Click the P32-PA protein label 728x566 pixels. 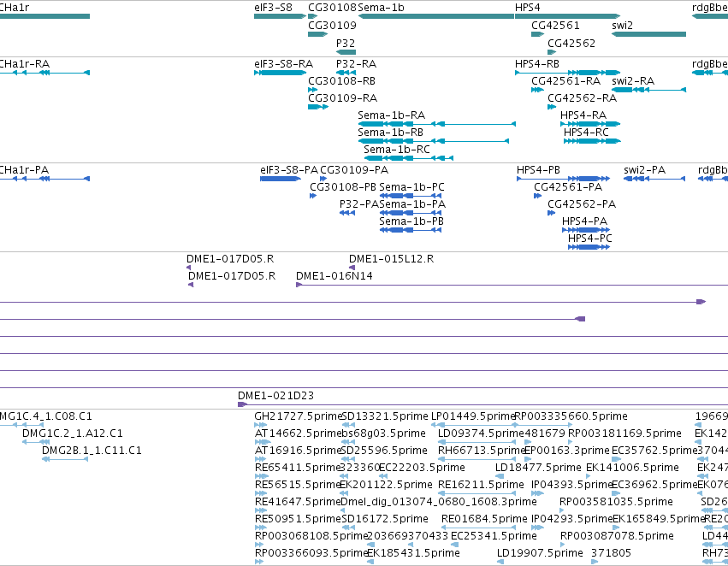tap(359, 204)
